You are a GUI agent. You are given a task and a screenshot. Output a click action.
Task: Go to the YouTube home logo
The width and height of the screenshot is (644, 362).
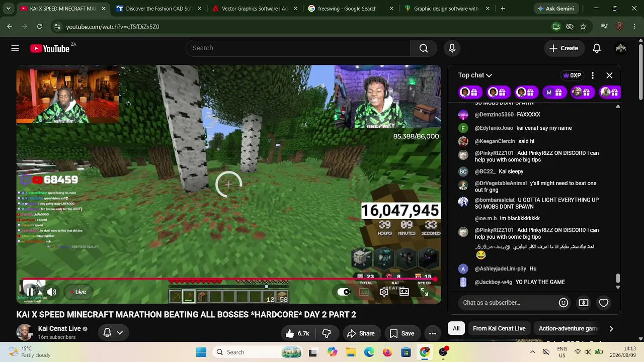tap(49, 48)
